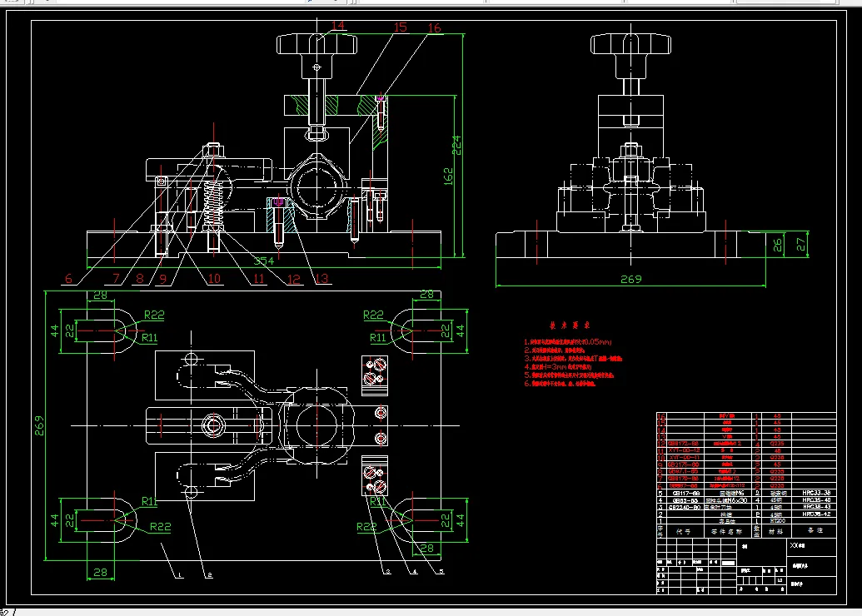Select the coil spring in the front view
Screen dimensions: 862x616
click(213, 203)
